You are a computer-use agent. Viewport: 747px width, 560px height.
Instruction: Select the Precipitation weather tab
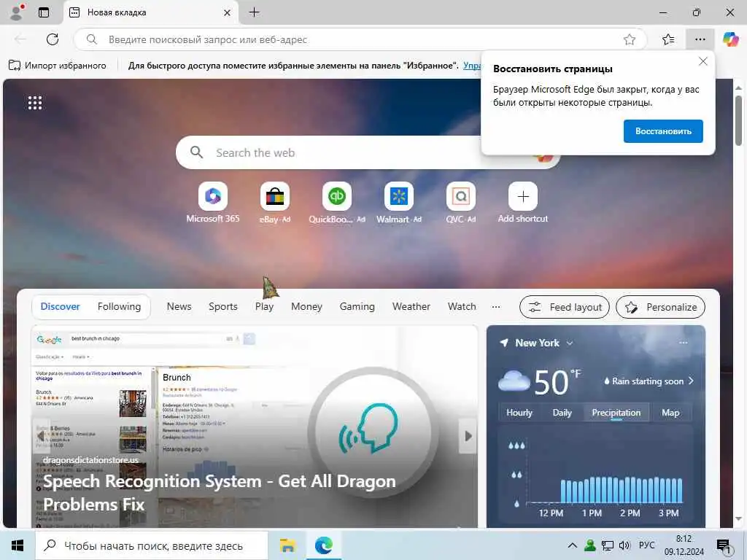pos(616,413)
